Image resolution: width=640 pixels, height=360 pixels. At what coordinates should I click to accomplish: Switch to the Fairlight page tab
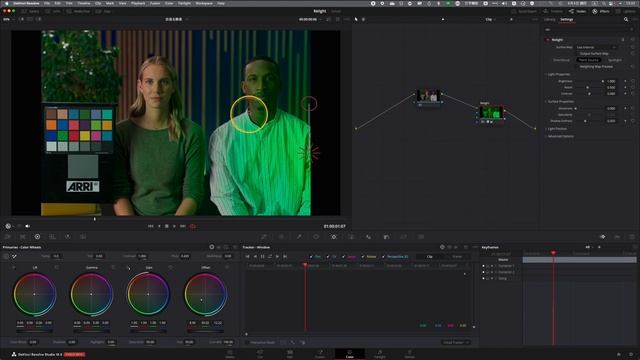point(380,354)
